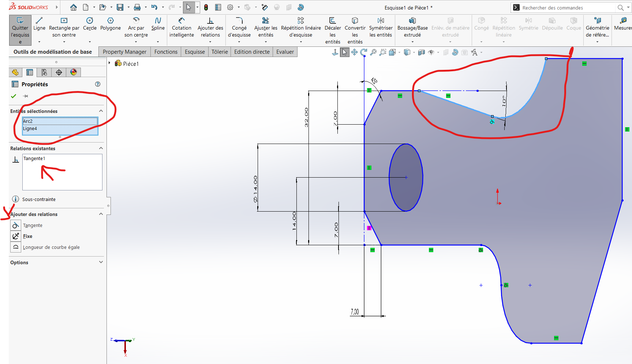The height and width of the screenshot is (364, 632).
Task: Click the Save diskette icon
Action: point(120,7)
